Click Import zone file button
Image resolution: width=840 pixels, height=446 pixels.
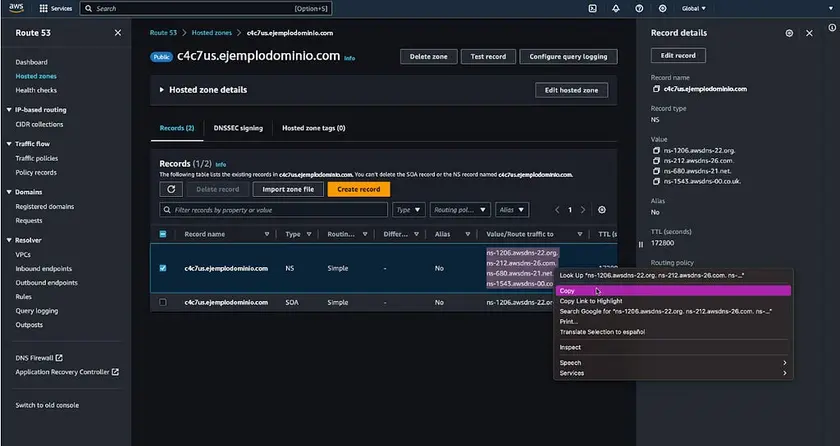[x=288, y=189]
